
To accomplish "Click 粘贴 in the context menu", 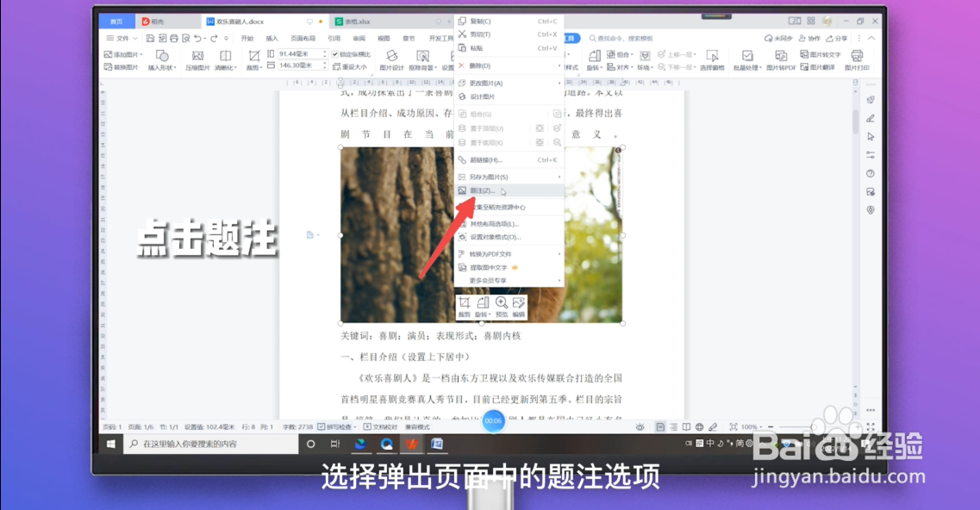I will [x=509, y=48].
